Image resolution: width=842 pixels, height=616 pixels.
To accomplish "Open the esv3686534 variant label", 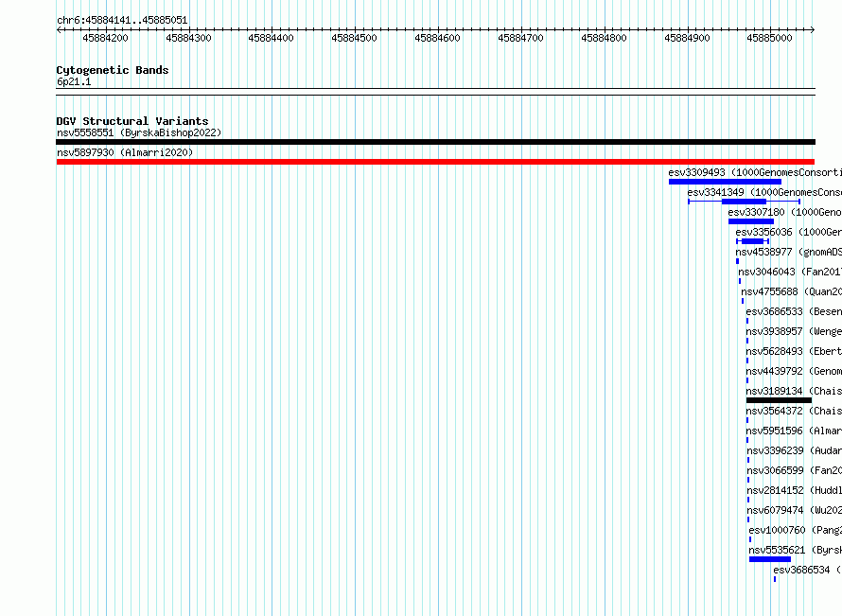I will tap(808, 570).
